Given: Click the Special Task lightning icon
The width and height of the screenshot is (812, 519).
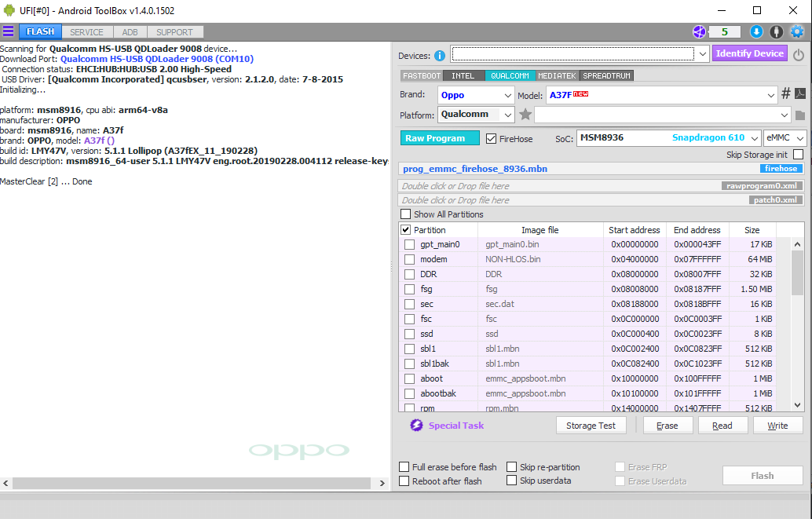Looking at the screenshot, I should [x=416, y=426].
